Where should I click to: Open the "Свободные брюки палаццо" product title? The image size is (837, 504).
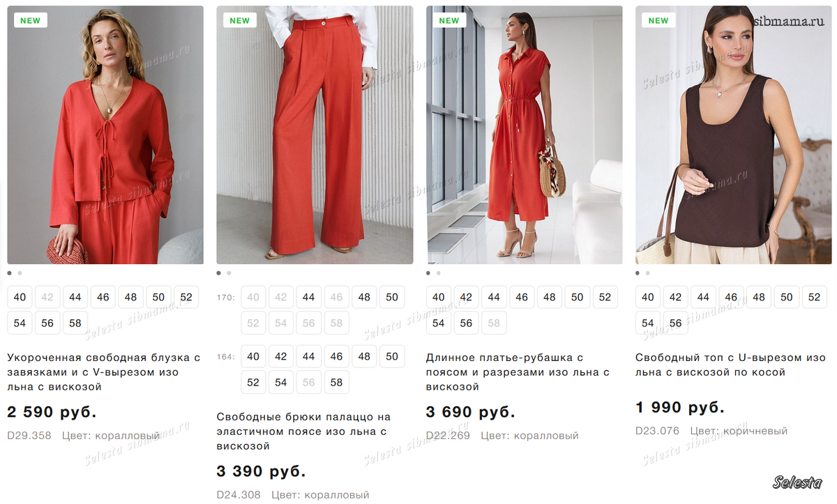303,431
